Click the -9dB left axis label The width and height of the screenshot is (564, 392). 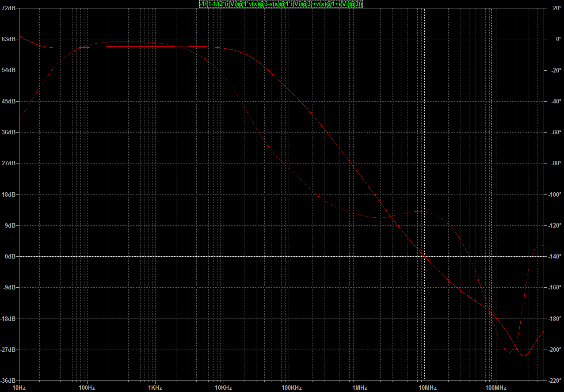[9, 288]
